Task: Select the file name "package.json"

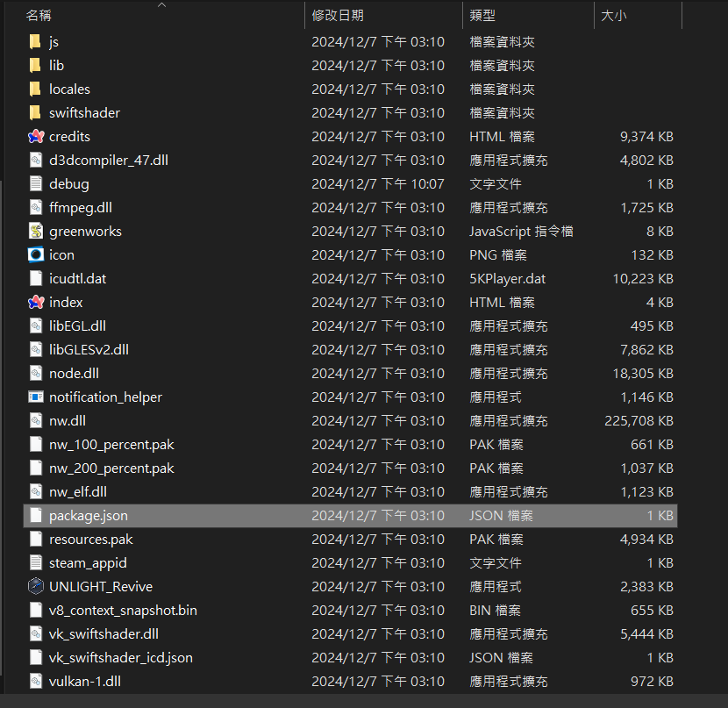Action: coord(89,516)
